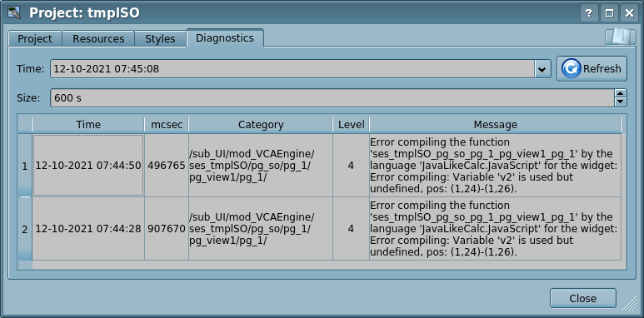
Task: Sort by the Category column header
Action: coord(261,125)
